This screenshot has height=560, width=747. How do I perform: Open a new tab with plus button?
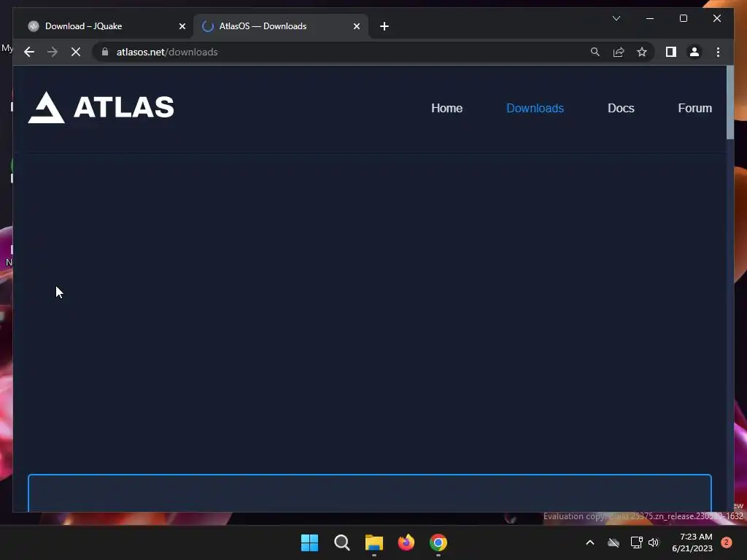(384, 26)
